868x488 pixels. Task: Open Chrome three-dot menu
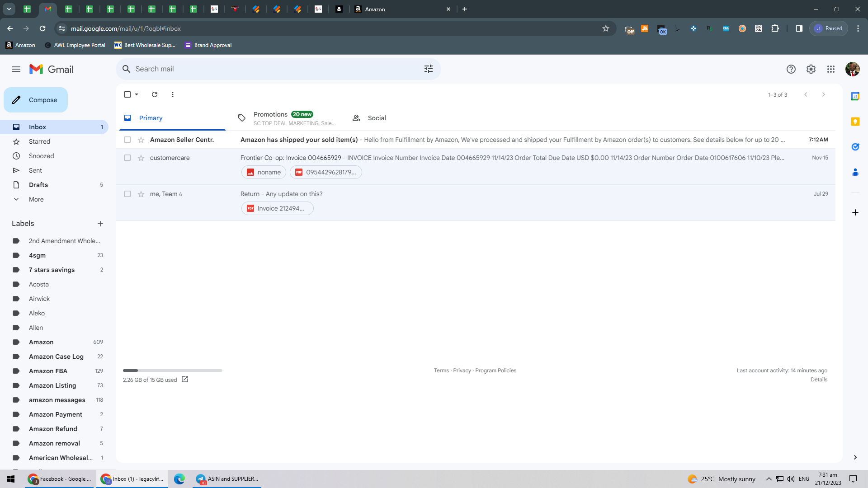[858, 28]
